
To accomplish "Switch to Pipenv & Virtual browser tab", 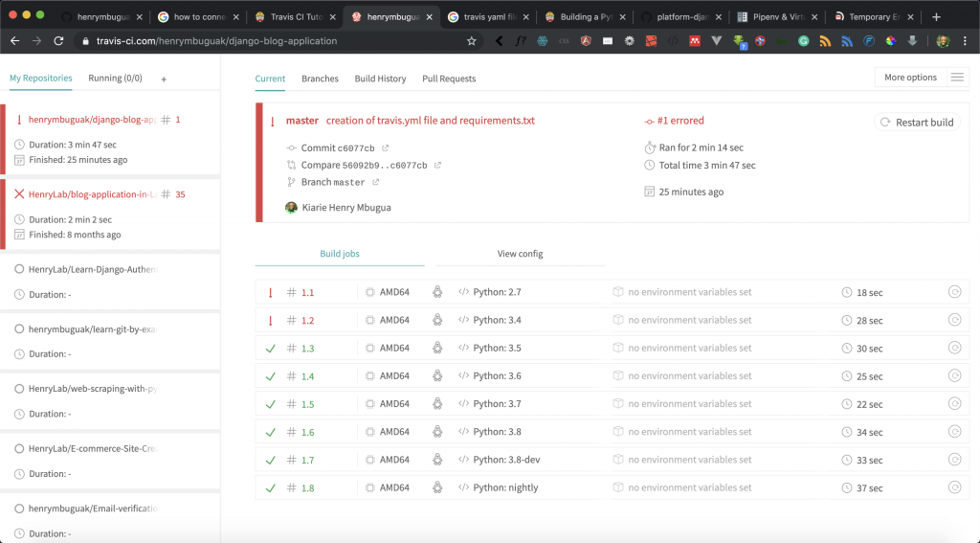I will (777, 17).
